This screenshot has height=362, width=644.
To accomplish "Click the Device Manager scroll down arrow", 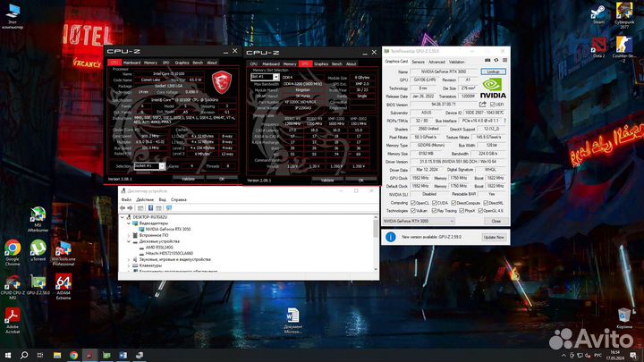I will [x=376, y=269].
